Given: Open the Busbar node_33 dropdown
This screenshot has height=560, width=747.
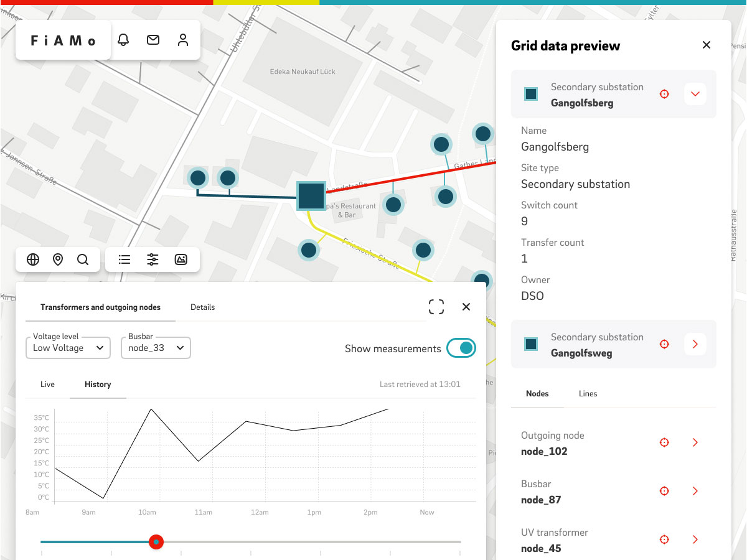Looking at the screenshot, I should click(x=156, y=348).
